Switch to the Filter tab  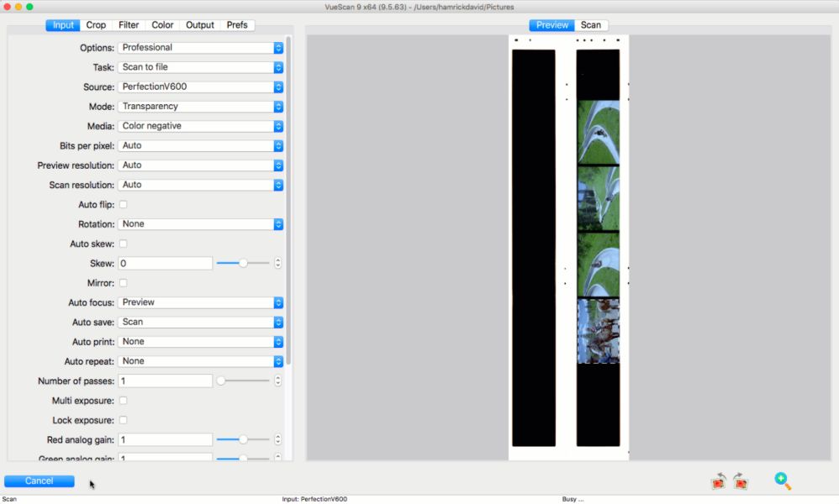pyautogui.click(x=129, y=25)
